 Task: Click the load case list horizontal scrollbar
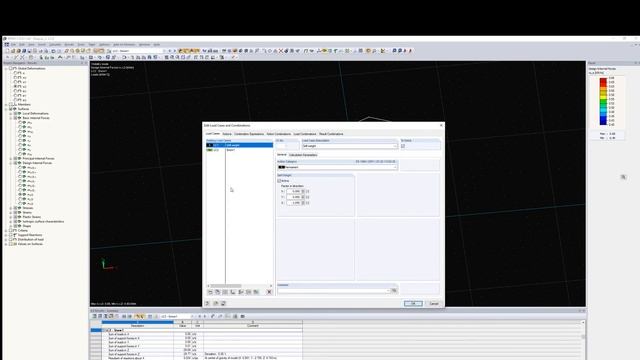point(239,286)
